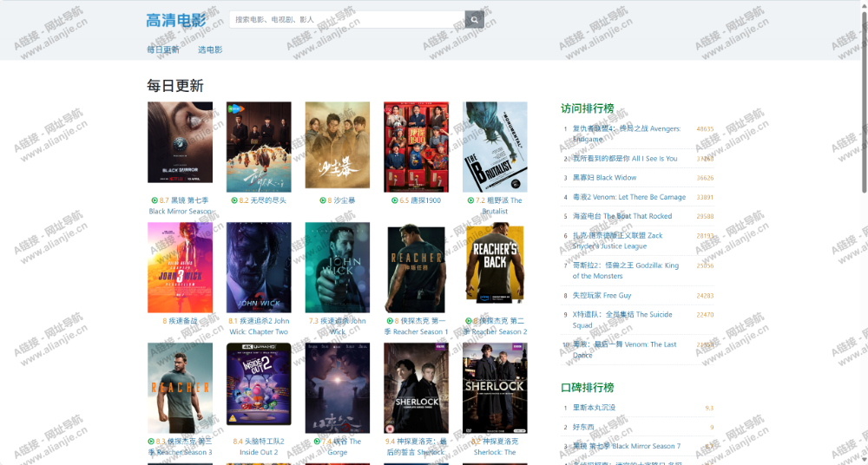Screen dimensions: 868x465
Task: Open the Reacher Season 1 poster
Action: tap(417, 270)
